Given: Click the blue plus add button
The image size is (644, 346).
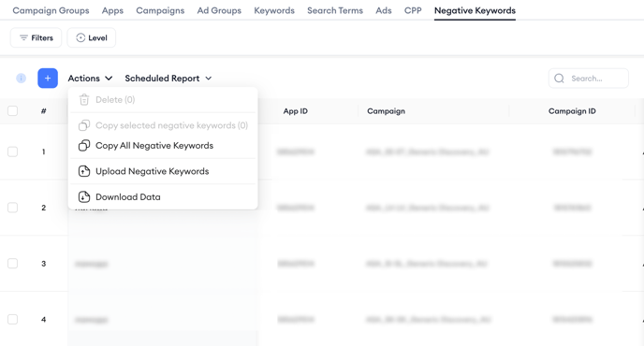Looking at the screenshot, I should pos(48,78).
